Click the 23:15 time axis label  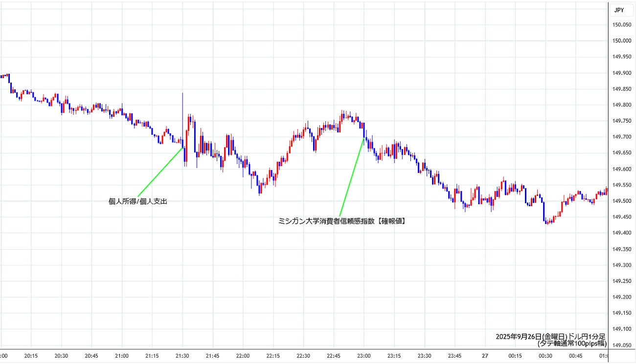[395, 357]
